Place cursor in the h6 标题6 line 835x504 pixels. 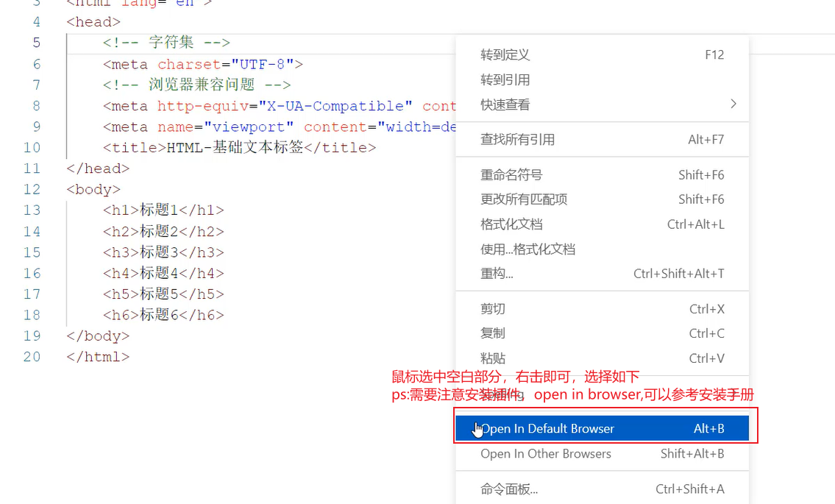click(x=163, y=315)
